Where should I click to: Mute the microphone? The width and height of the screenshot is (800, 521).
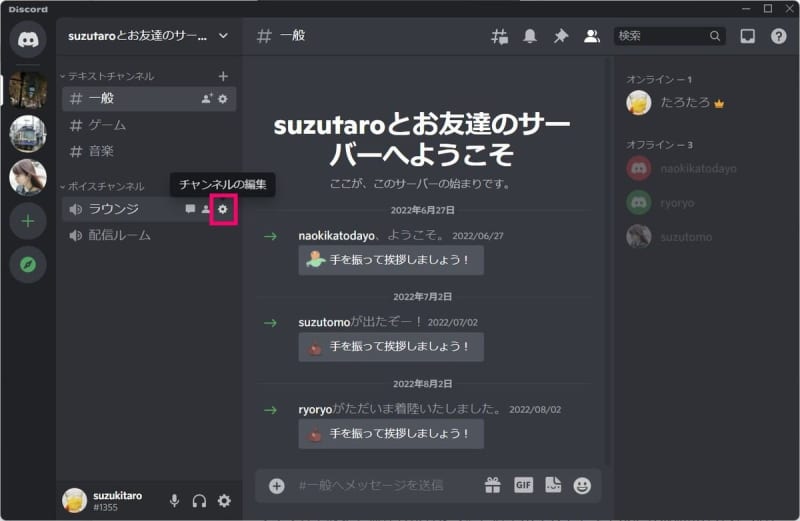coord(175,501)
